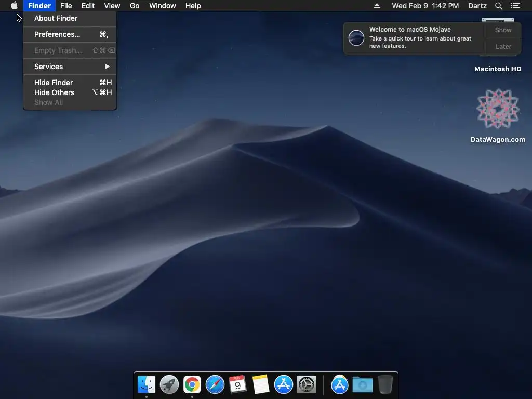Open the Help menu
Screen dimensions: 532x399
tap(193, 6)
